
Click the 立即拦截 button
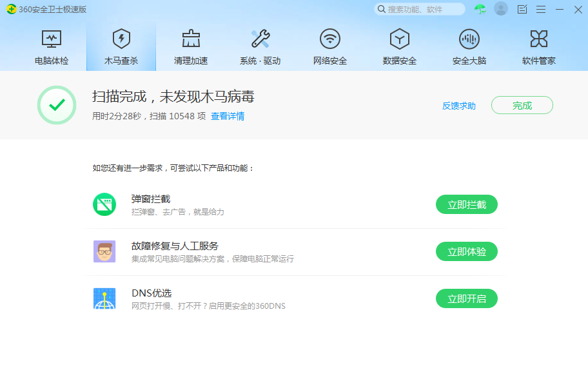[x=467, y=205]
